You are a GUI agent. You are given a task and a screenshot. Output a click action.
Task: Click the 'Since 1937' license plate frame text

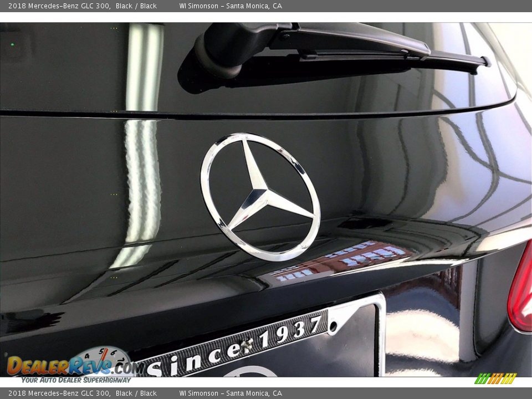(234, 347)
